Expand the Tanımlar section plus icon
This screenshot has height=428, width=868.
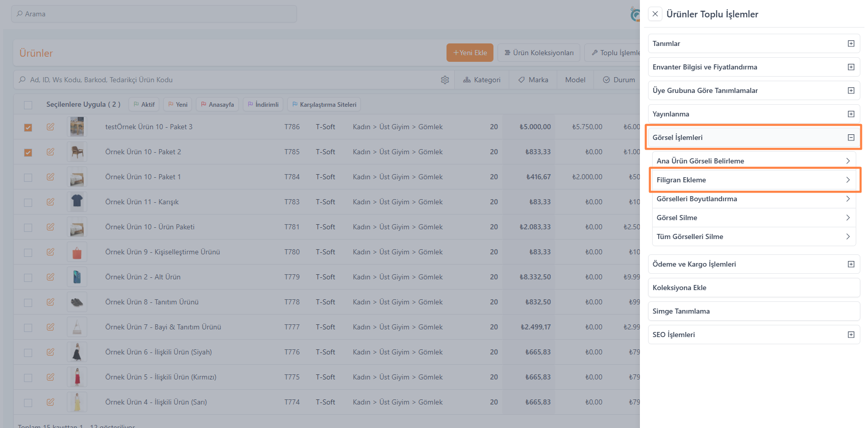(x=851, y=44)
